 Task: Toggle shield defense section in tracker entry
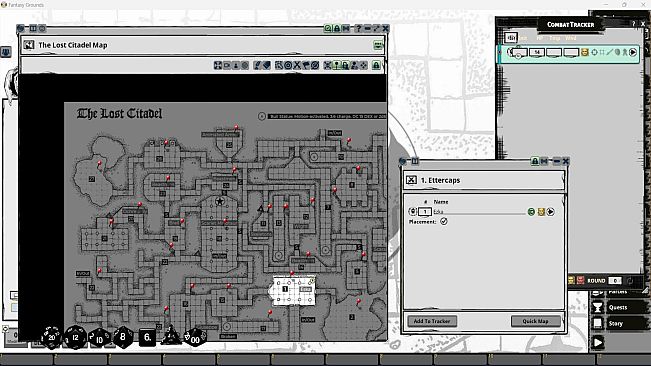617,52
